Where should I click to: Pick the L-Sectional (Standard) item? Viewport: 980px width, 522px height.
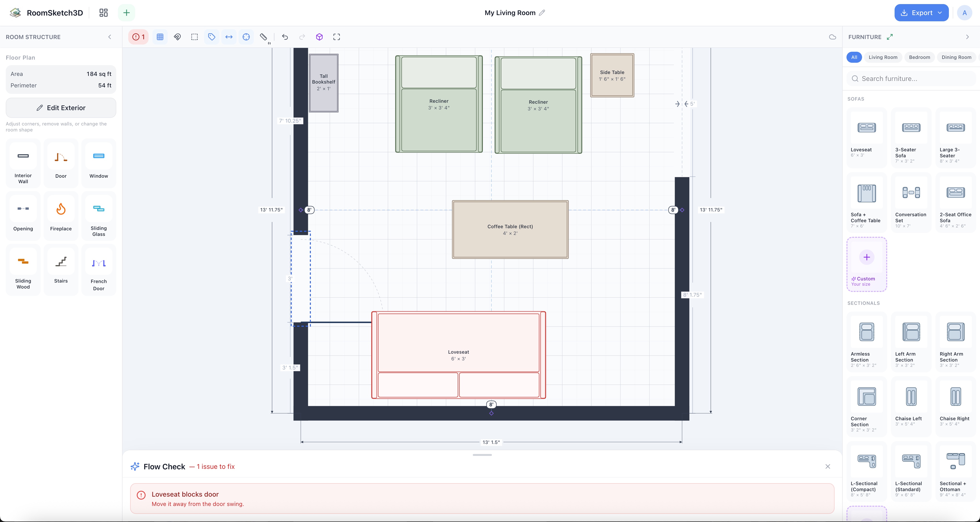coord(911,471)
